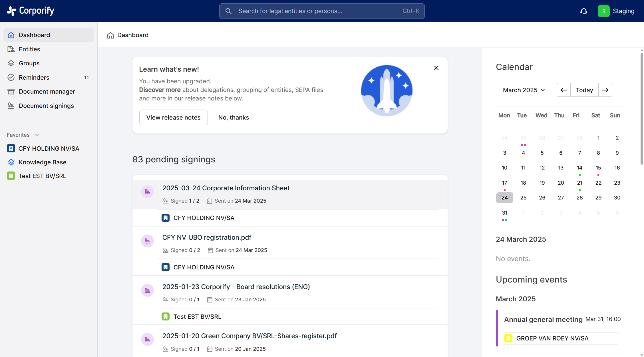Go to previous month in calendar
644x357 pixels.
[x=563, y=90]
